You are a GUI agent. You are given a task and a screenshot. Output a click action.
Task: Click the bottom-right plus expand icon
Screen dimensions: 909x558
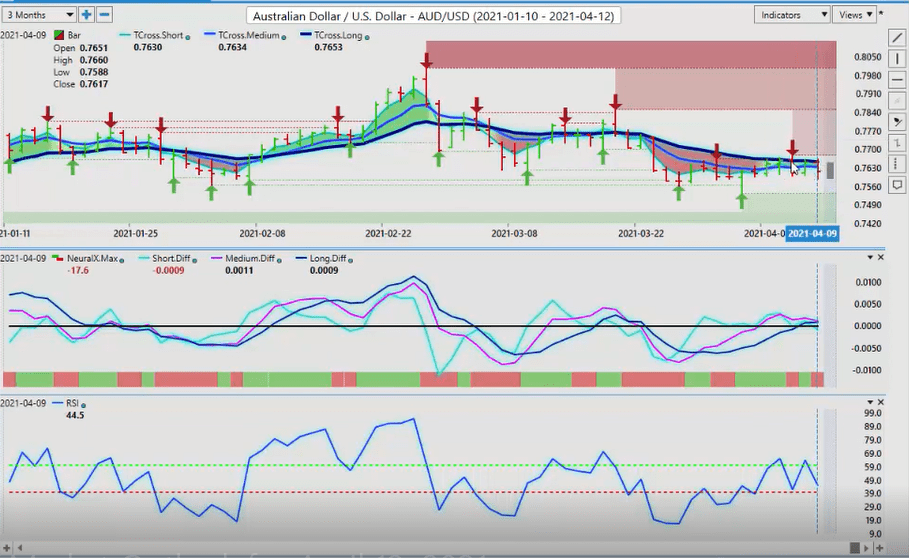879,548
